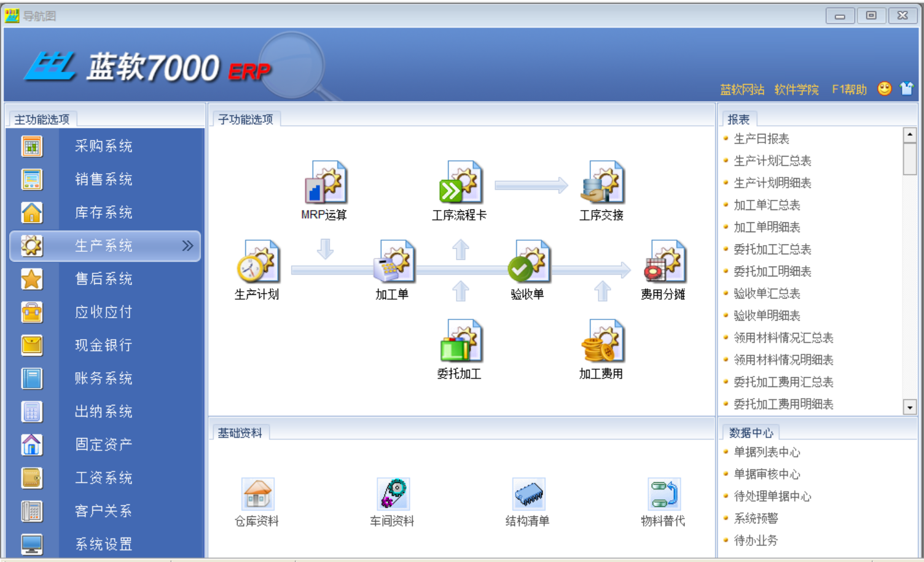
Task: Open the 加工费用 coins icon
Action: pos(602,341)
